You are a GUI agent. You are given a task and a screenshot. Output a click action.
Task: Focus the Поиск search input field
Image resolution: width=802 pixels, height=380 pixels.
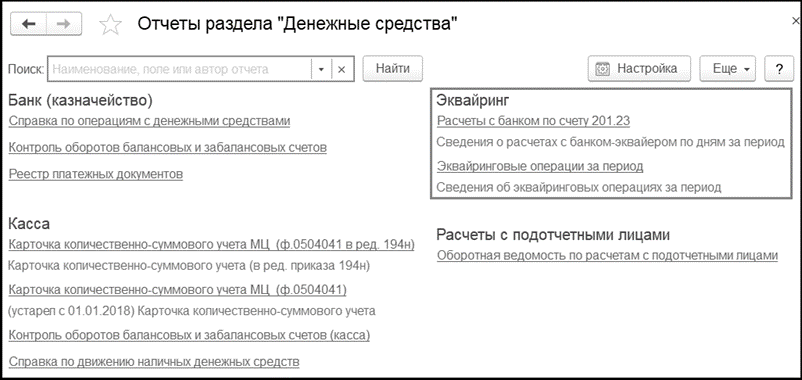(x=179, y=69)
